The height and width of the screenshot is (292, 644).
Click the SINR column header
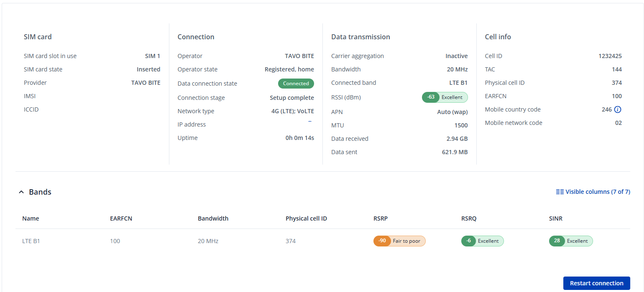tap(556, 218)
